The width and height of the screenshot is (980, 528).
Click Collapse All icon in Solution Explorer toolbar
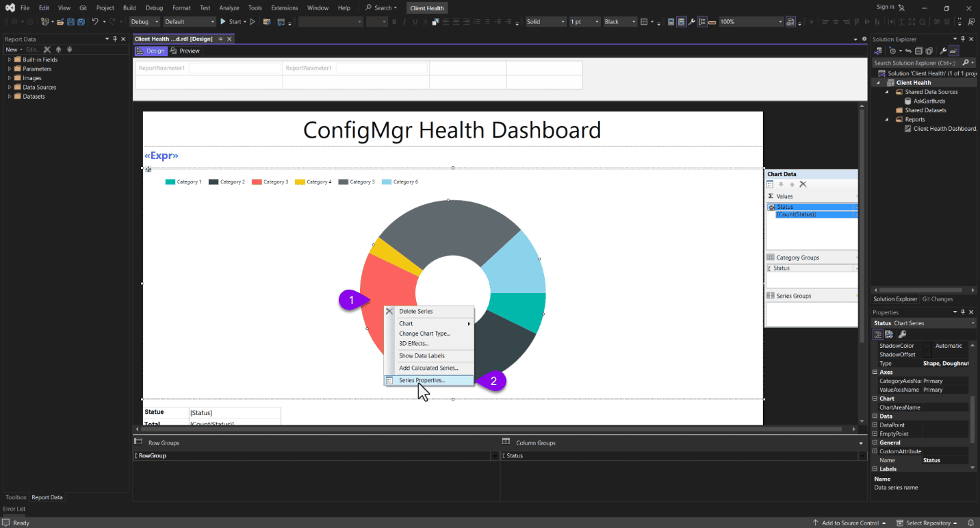919,51
